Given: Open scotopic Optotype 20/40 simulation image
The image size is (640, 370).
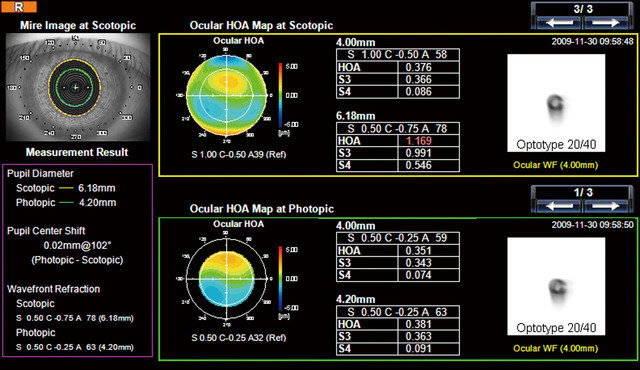Looking at the screenshot, I should (556, 103).
